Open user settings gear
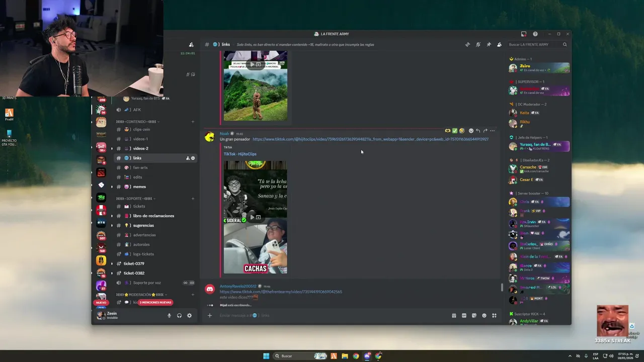 189,316
